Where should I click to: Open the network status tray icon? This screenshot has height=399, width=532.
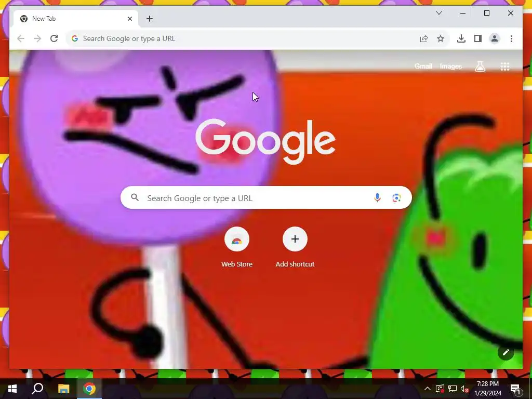pyautogui.click(x=453, y=389)
